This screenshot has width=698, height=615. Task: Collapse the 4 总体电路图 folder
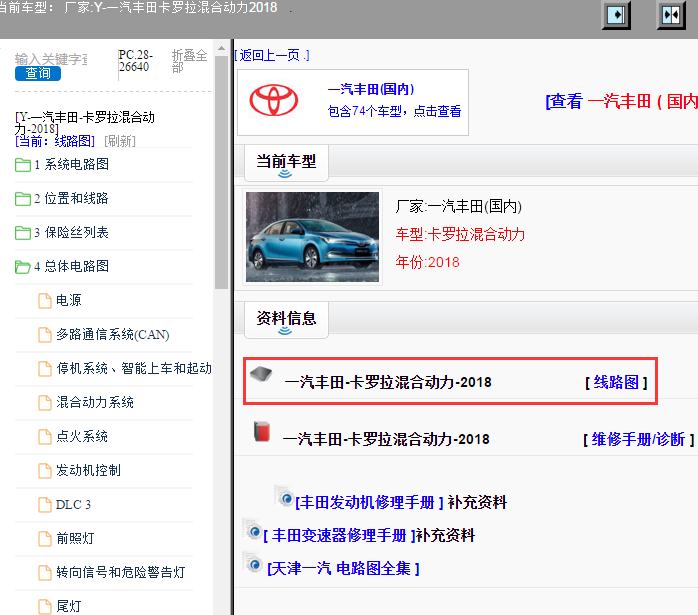(71, 266)
